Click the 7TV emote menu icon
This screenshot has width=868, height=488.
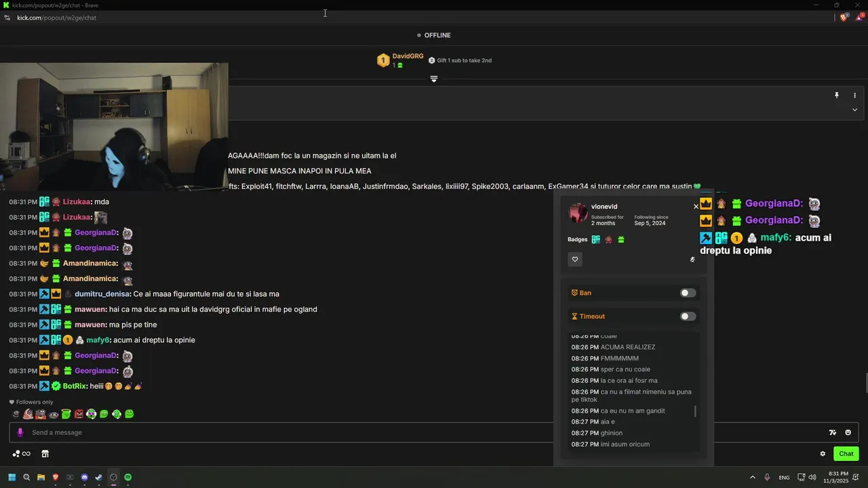tap(832, 432)
